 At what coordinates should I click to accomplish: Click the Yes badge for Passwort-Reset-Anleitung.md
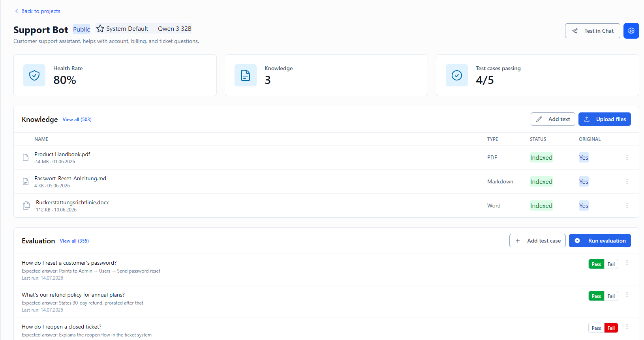click(x=584, y=181)
